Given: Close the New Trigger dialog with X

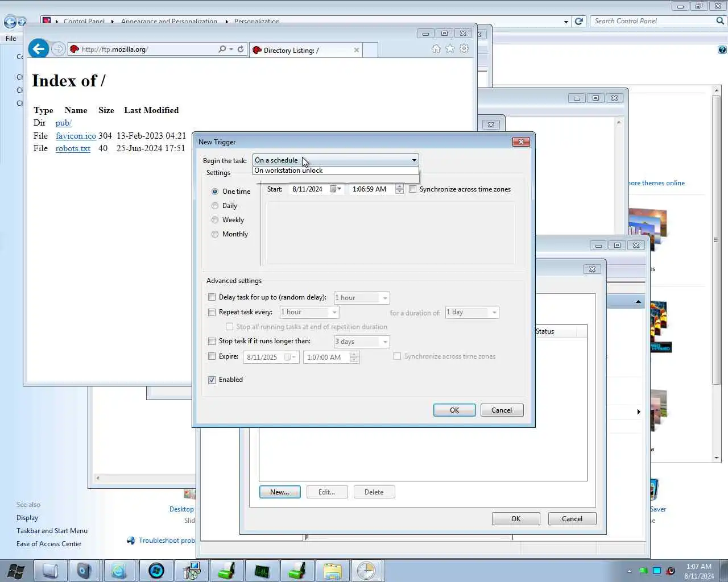Looking at the screenshot, I should coord(521,142).
